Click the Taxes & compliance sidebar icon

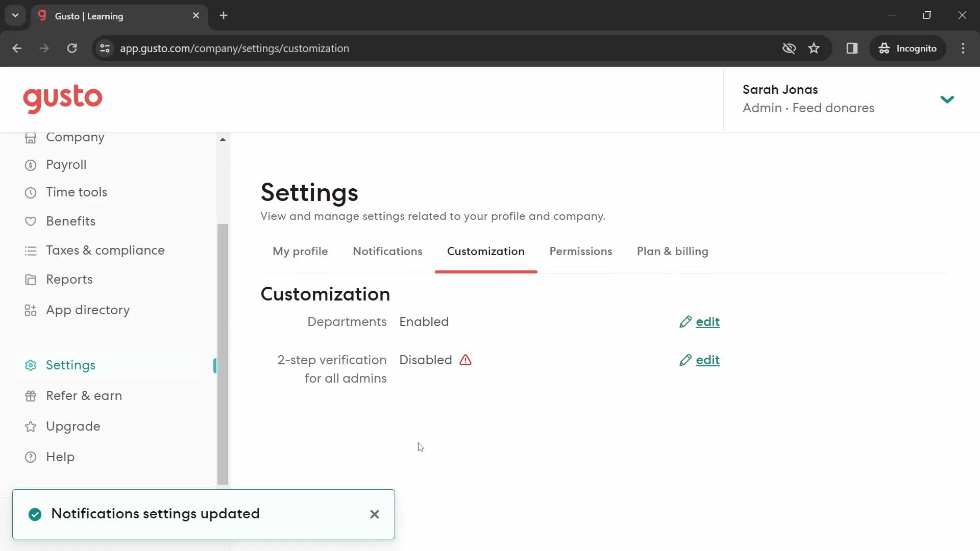click(x=30, y=251)
